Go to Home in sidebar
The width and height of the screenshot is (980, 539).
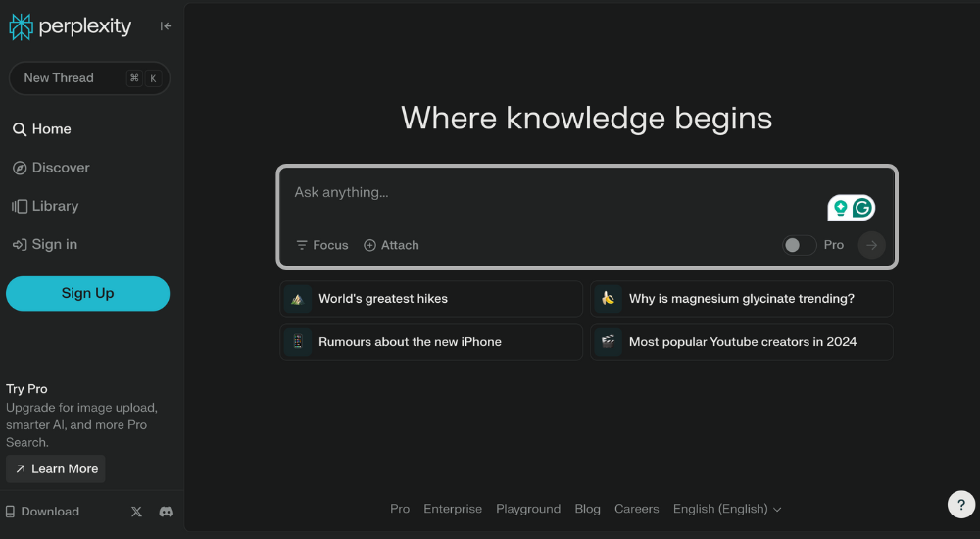point(42,129)
